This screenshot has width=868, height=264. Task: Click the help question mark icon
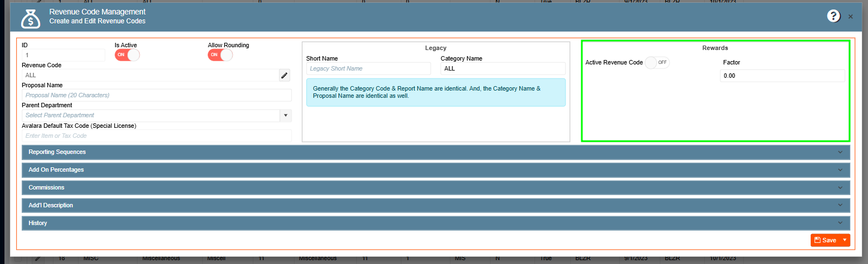[833, 16]
